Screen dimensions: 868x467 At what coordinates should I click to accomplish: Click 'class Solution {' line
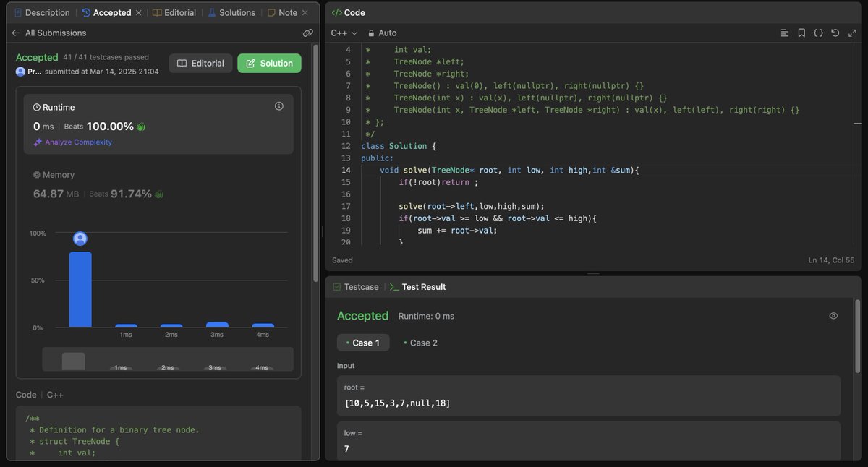pyautogui.click(x=399, y=146)
